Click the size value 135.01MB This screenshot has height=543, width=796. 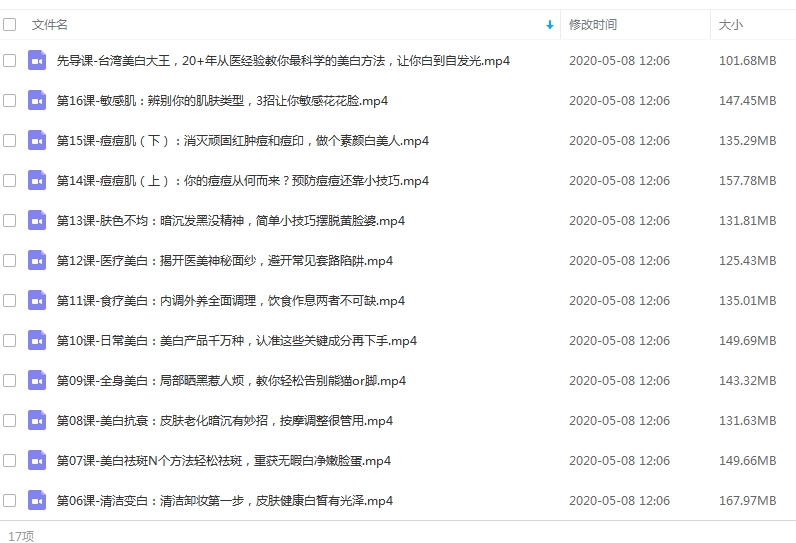[x=747, y=301]
